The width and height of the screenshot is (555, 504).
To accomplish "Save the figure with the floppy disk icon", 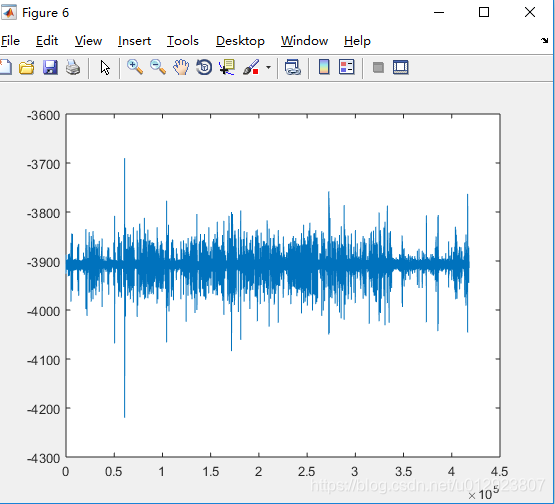I will [x=50, y=67].
